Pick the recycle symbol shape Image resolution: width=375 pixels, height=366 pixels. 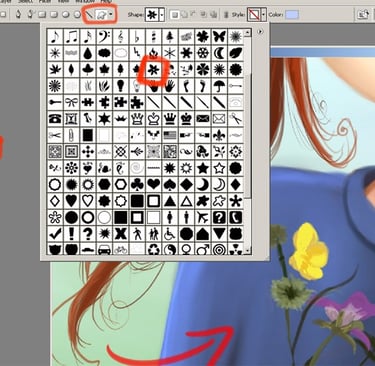click(x=153, y=249)
